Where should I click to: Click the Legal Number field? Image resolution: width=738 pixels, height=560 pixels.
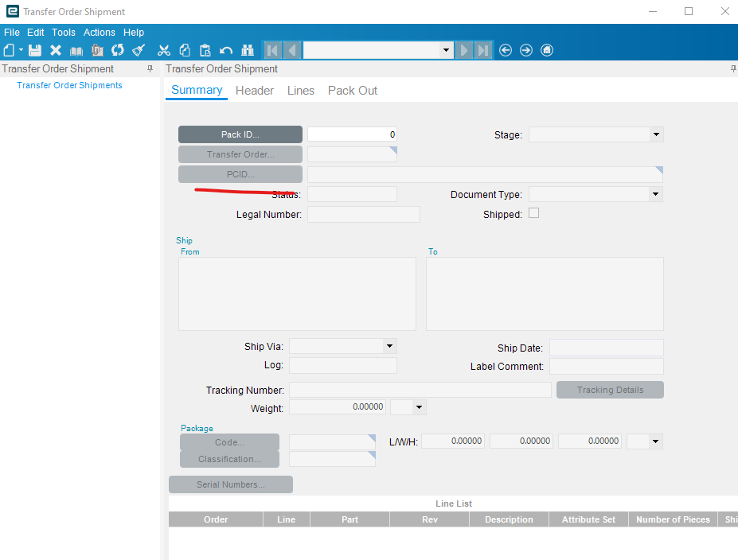click(364, 215)
